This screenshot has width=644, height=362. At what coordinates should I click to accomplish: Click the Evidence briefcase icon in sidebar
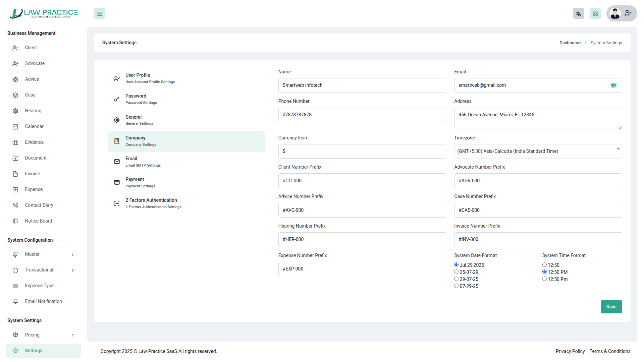(x=15, y=142)
